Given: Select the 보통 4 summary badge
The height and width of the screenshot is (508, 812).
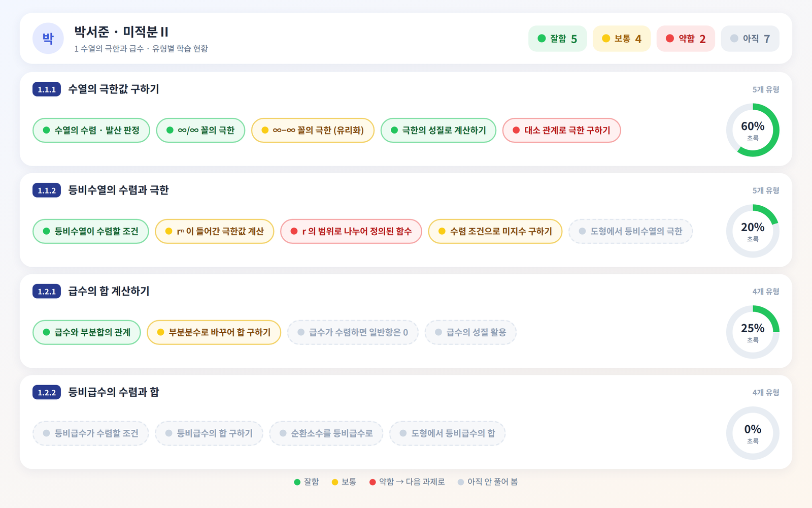Looking at the screenshot, I should pyautogui.click(x=622, y=39).
